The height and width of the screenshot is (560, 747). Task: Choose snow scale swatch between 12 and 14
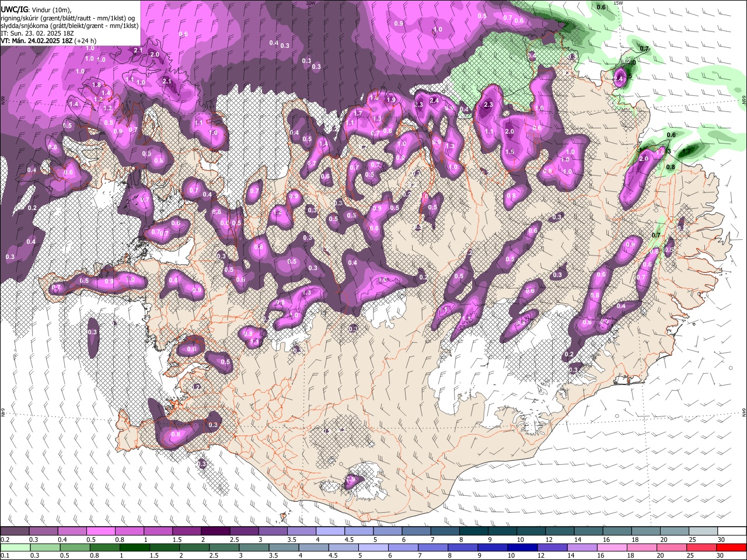(x=560, y=531)
